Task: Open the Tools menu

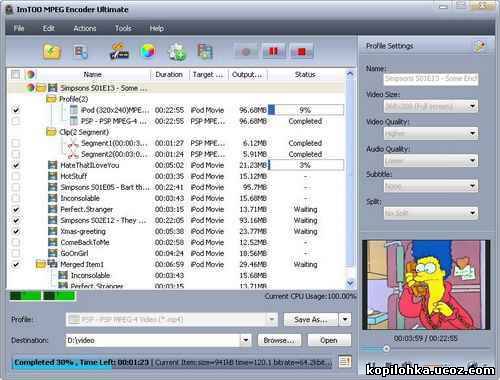Action: coord(123,28)
